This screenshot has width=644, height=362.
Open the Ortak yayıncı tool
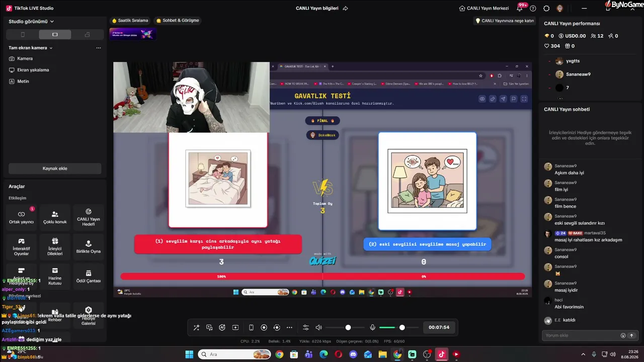tap(21, 217)
